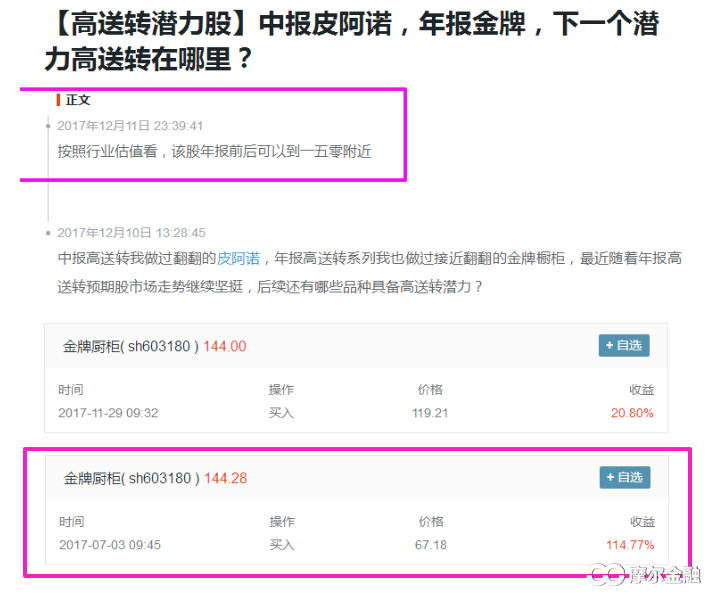Click the 皮阿诺 stock link in the paragraph
The image size is (715, 602).
(238, 258)
